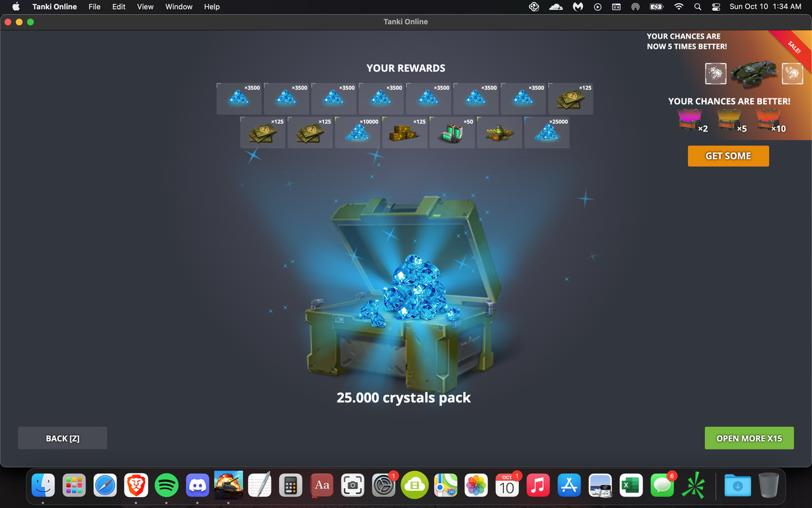Image resolution: width=812 pixels, height=508 pixels.
Task: Select the mine reward marked 100
Action: click(500, 132)
